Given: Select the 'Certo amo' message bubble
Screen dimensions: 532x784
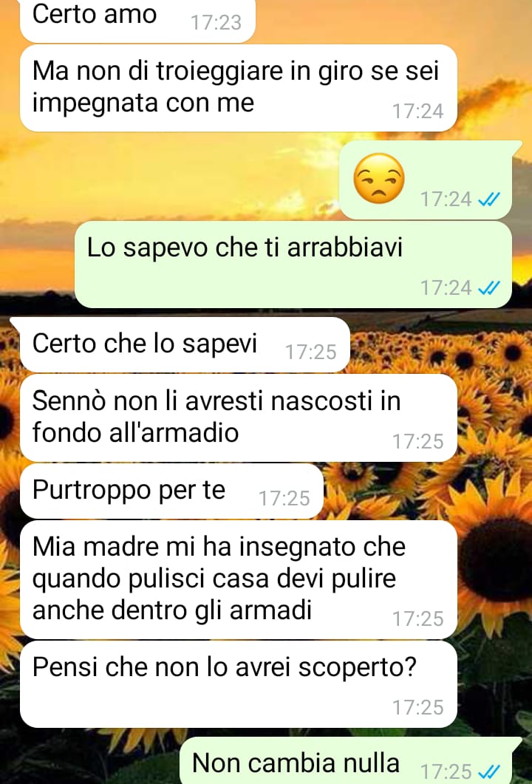Looking at the screenshot, I should click(137, 20).
